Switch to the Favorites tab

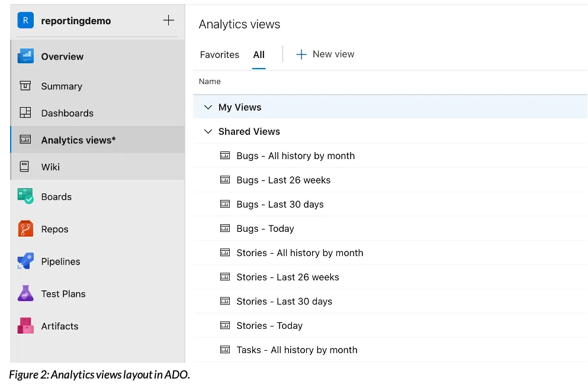(219, 54)
